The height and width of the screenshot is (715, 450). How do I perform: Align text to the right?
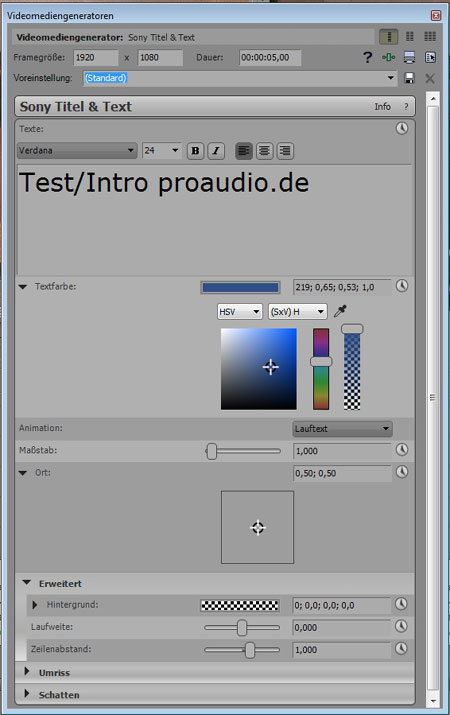tap(285, 150)
